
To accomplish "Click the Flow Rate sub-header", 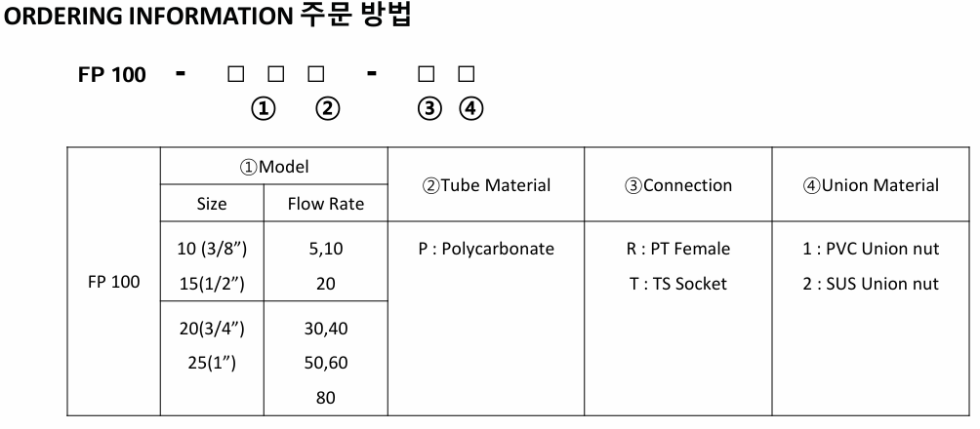I will 326,204.
